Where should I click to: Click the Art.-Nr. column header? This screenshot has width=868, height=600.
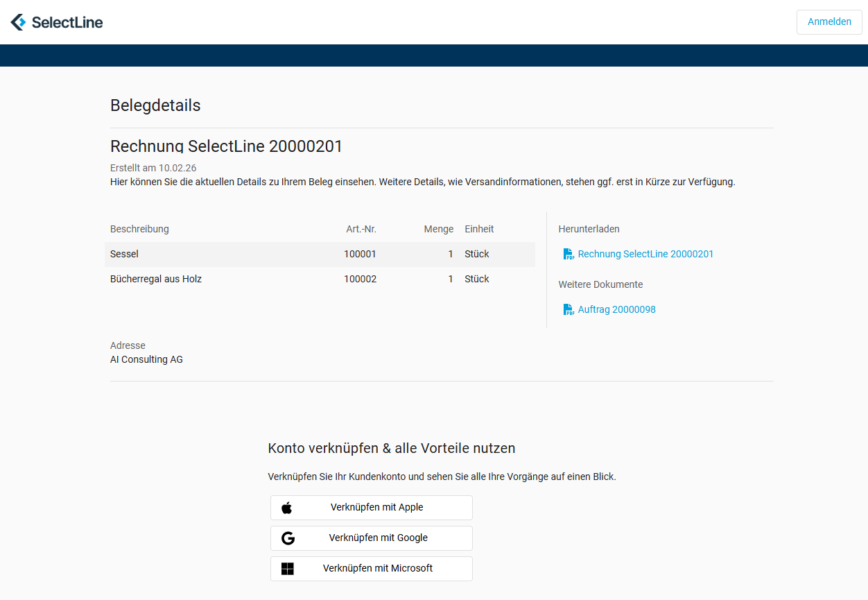361,230
